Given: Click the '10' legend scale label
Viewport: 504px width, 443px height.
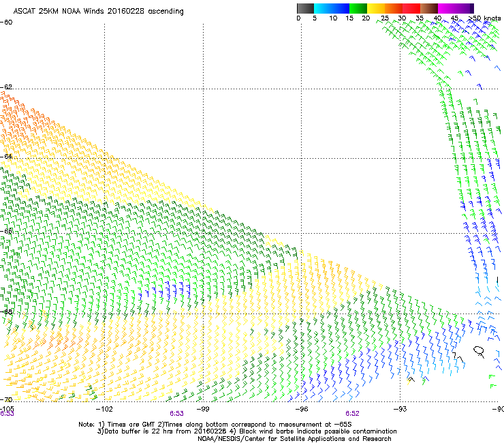Looking at the screenshot, I should [333, 18].
